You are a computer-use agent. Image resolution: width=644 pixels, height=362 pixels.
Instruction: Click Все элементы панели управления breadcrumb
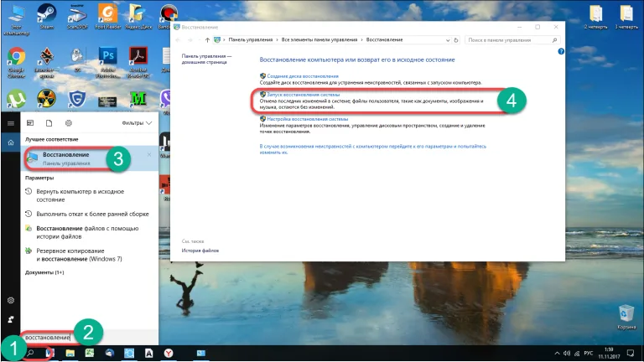coord(319,40)
